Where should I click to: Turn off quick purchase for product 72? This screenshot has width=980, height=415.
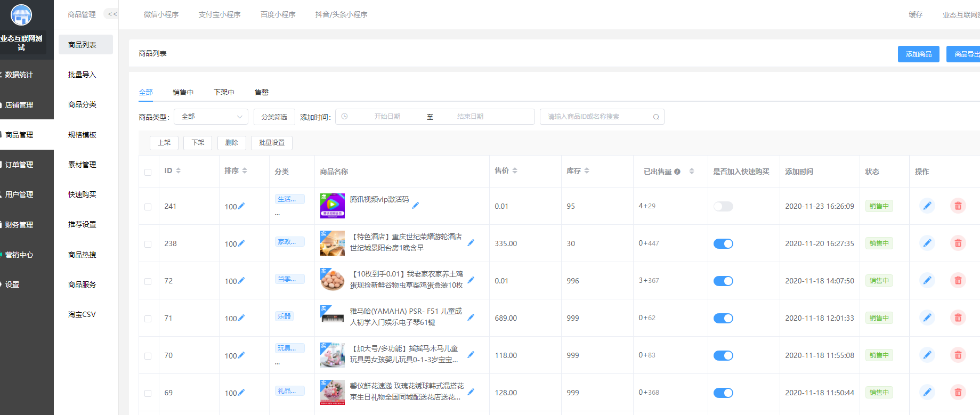[723, 281]
